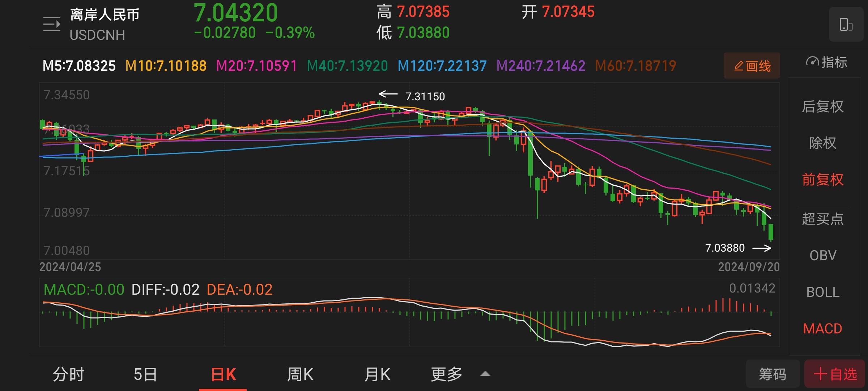Tap the M60:7.18719 moving average label
Screen dimensions: 868x391
(x=635, y=66)
